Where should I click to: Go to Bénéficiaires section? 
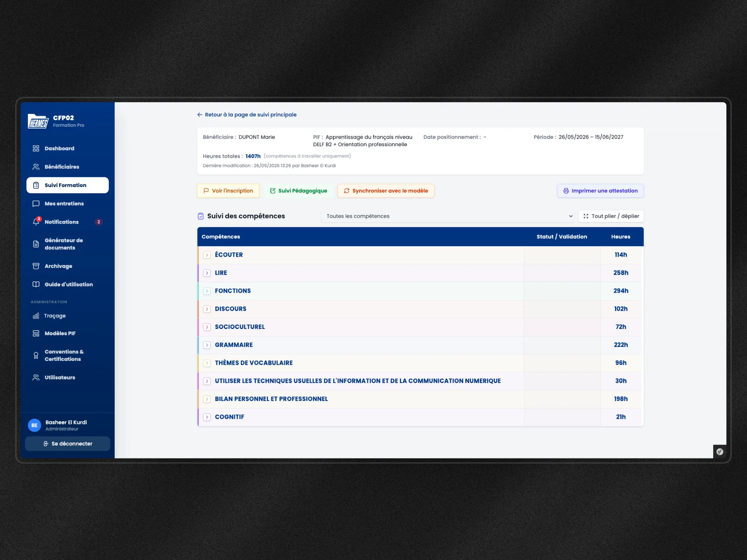[67, 167]
